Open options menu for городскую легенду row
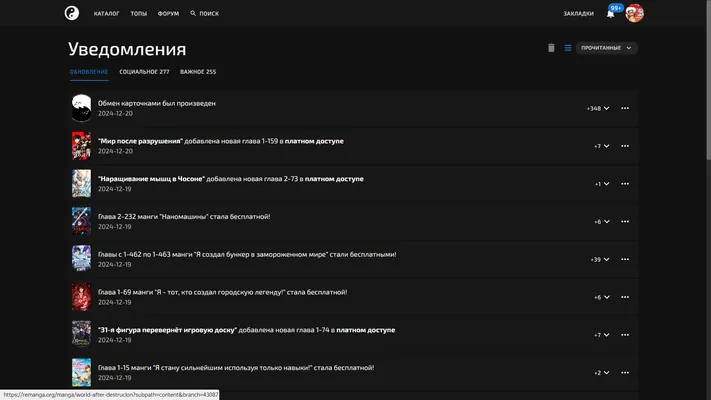Image resolution: width=711 pixels, height=400 pixels. [x=625, y=297]
